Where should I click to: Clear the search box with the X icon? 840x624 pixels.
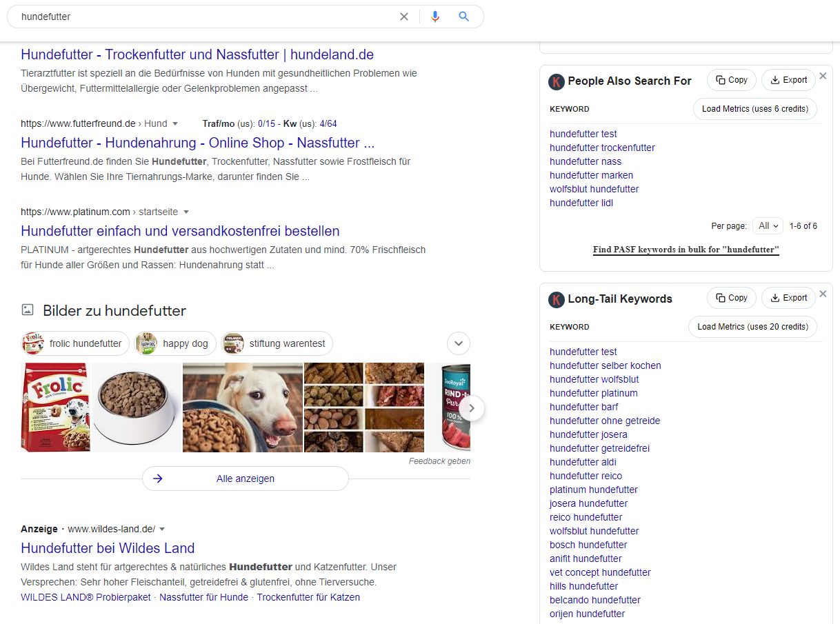404,17
